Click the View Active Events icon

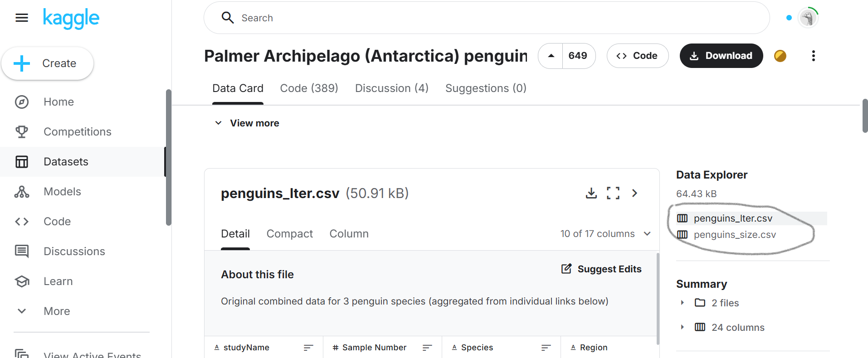pos(22,353)
